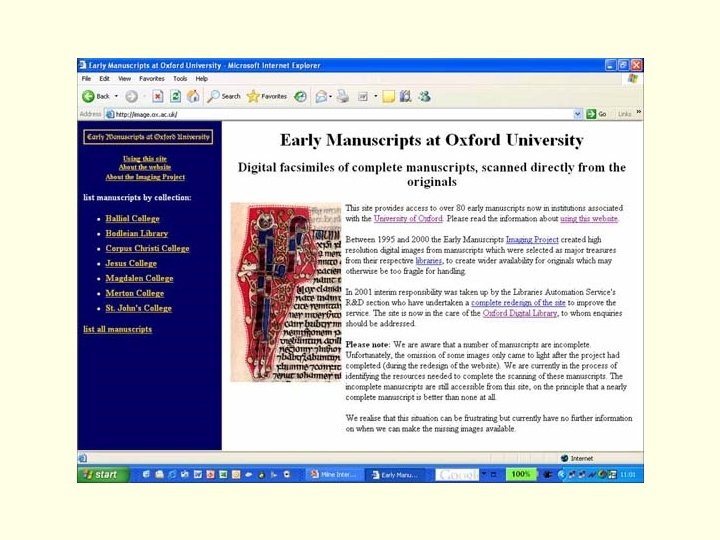This screenshot has height=540, width=720.
Task: Open the Favorites star toolbar button
Action: (267, 96)
